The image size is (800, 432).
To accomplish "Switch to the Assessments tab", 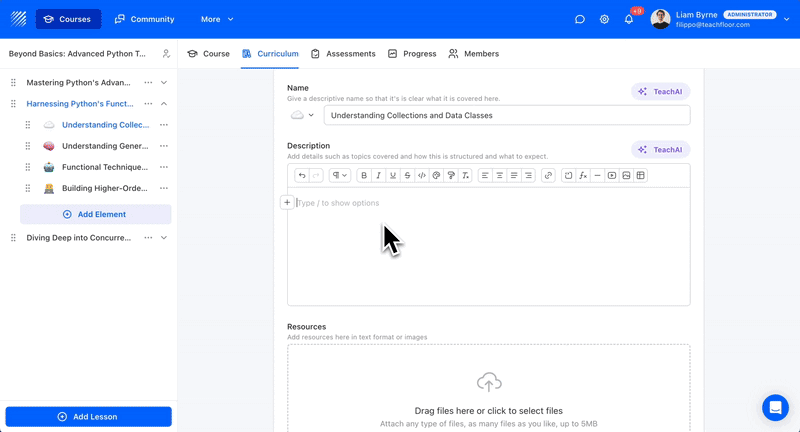I will coord(343,54).
